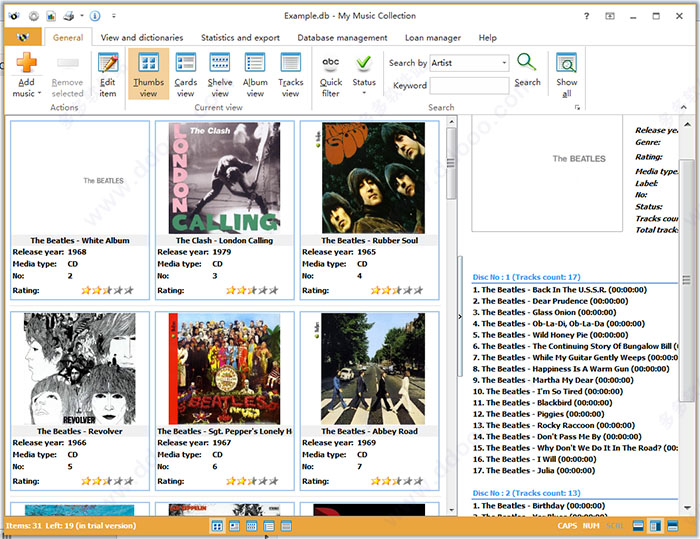Click rating stars for Revolver
The width and height of the screenshot is (700, 539).
tap(107, 481)
